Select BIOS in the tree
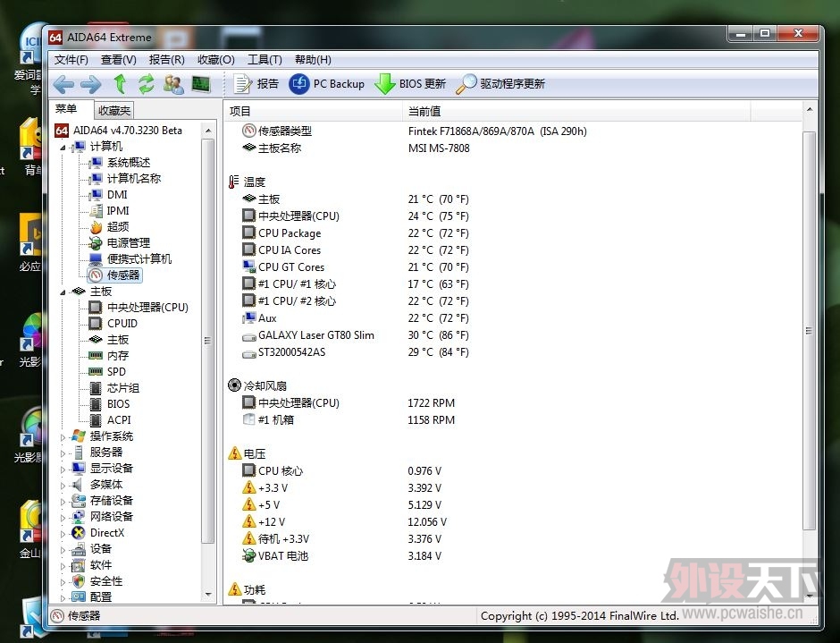 (x=118, y=404)
